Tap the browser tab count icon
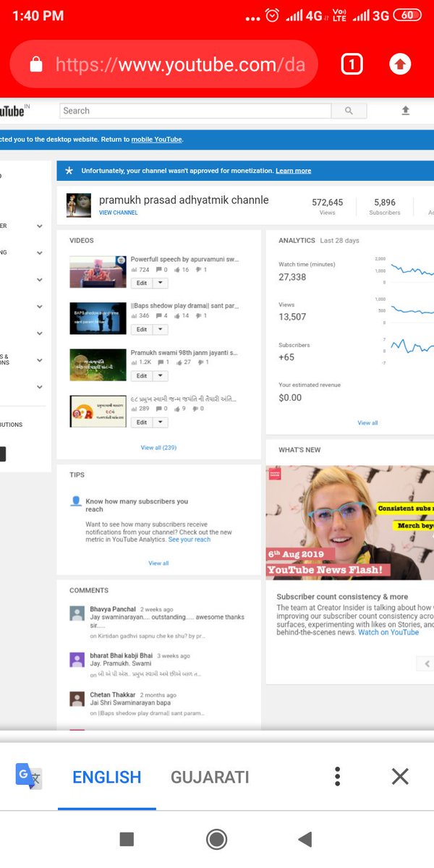 [351, 65]
